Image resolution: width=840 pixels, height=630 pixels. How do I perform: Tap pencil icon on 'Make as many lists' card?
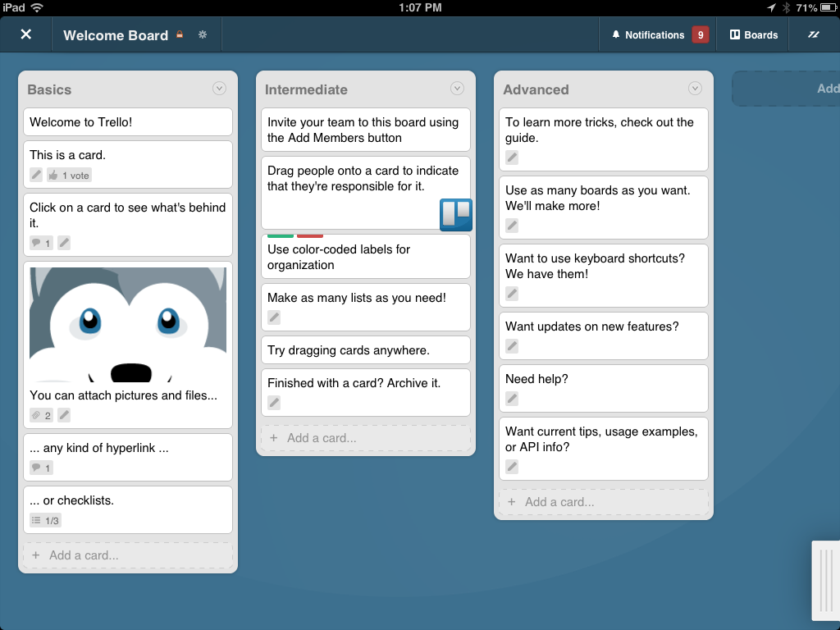coord(274,317)
